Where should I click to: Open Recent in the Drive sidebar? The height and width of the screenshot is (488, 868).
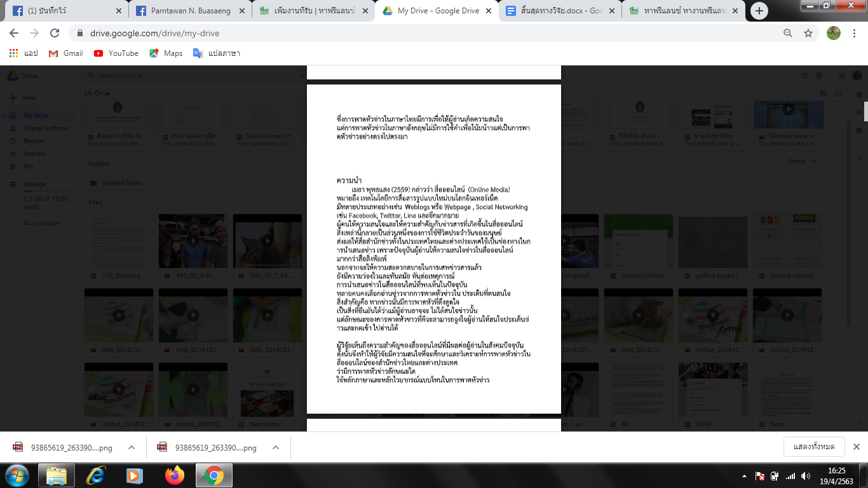coord(34,141)
